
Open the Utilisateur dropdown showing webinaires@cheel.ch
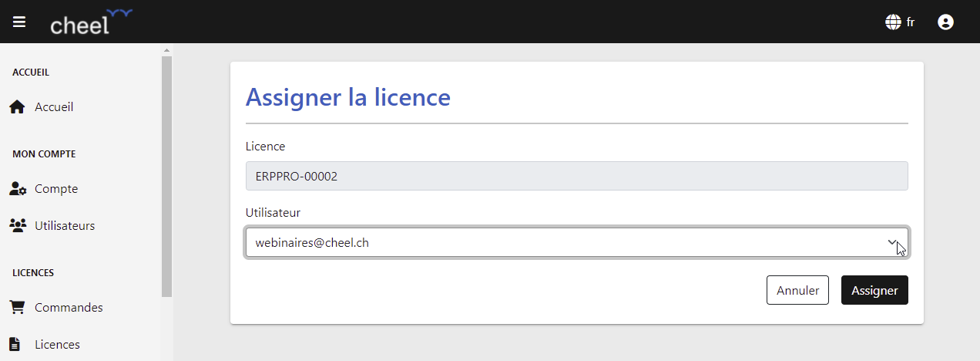coord(576,242)
